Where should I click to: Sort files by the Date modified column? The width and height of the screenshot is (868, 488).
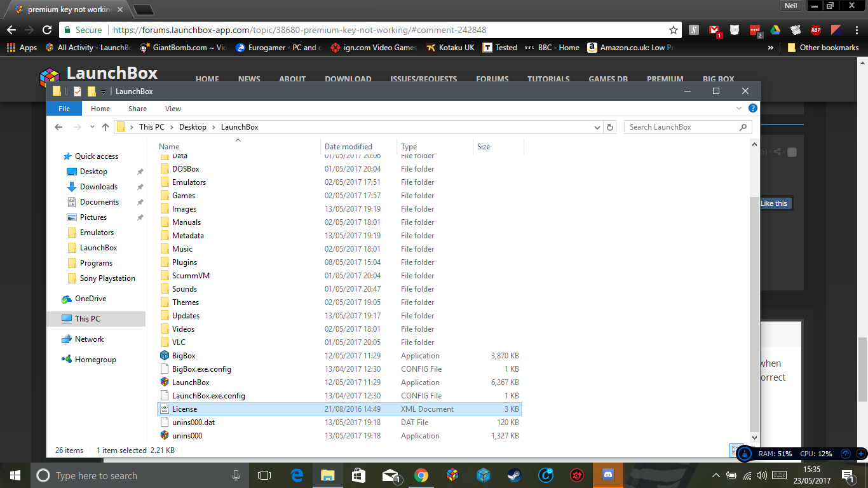click(x=348, y=147)
